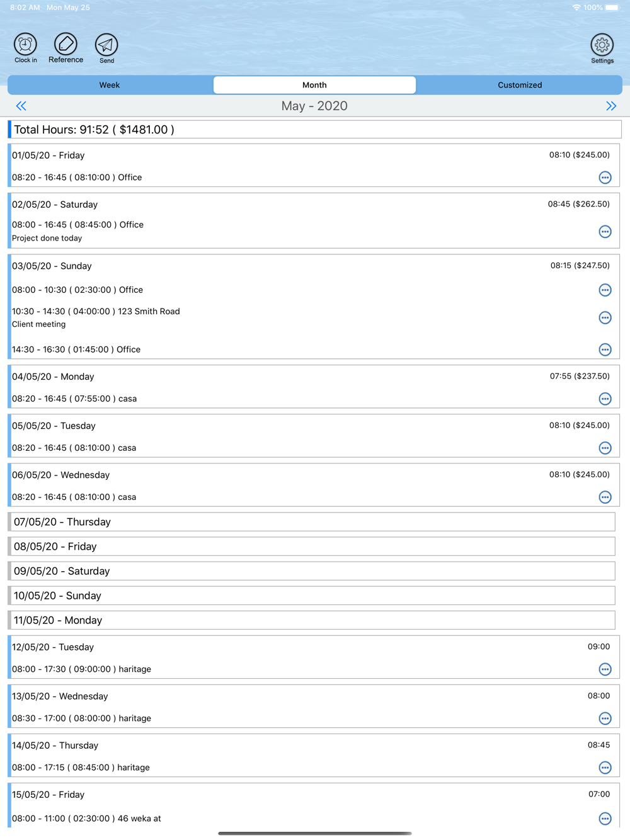Select the empty 09/05/20 - Saturday row
The height and width of the screenshot is (840, 630).
click(311, 571)
